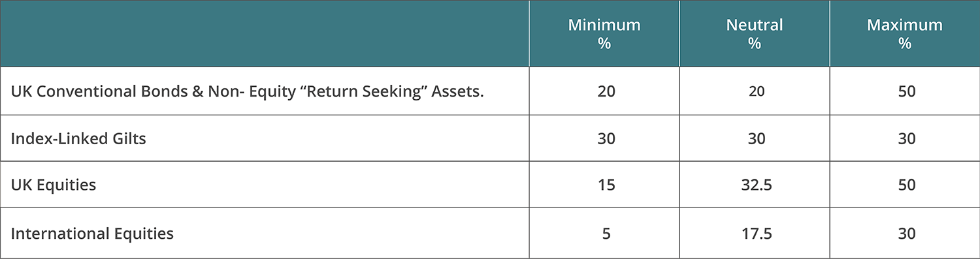Click International Equities minimum value 5
Screen dimensions: 980x261
tap(606, 233)
